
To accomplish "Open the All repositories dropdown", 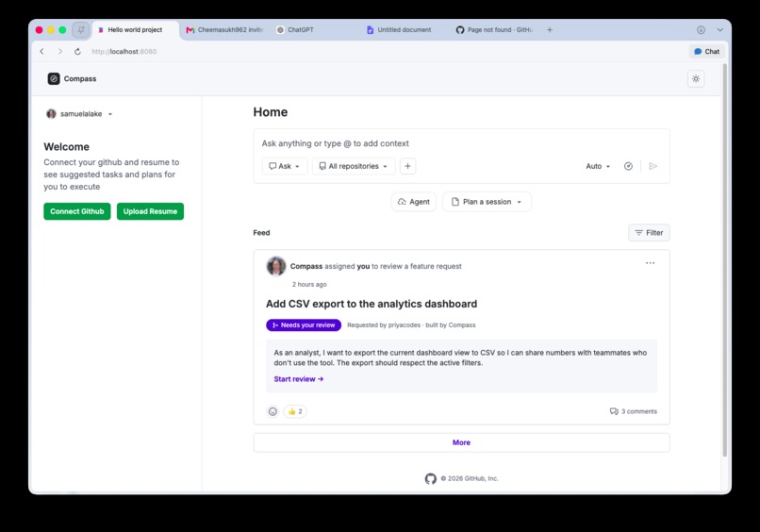I will pos(354,166).
